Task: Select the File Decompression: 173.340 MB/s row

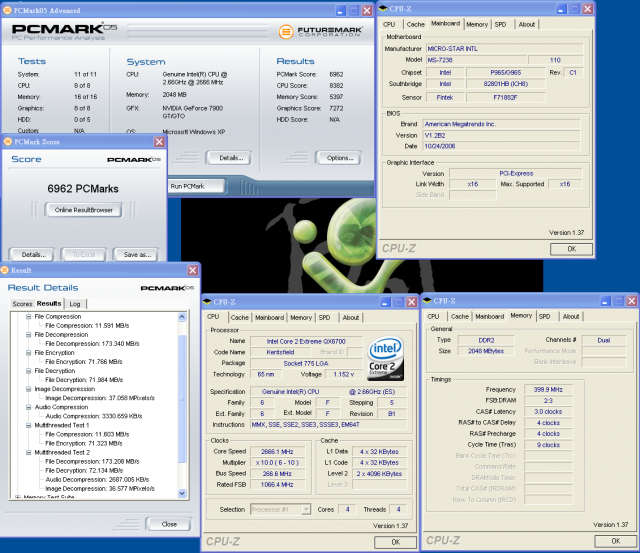Action: 92,344
